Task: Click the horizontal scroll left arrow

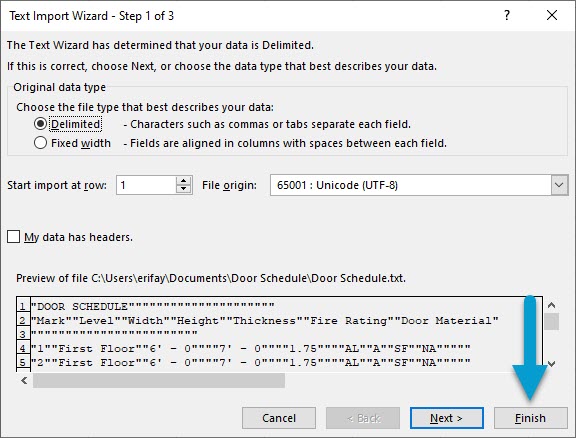Action: pos(24,380)
